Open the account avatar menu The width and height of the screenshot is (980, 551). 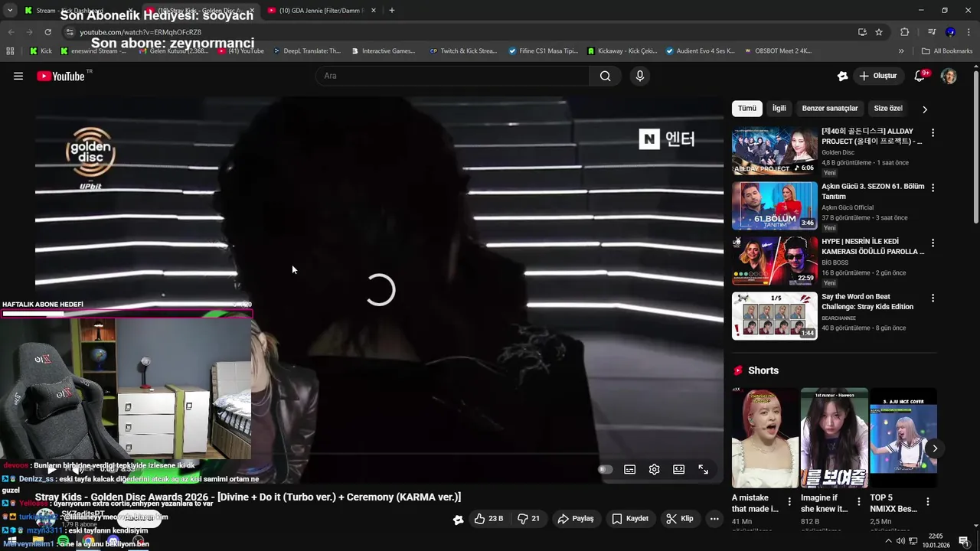point(949,76)
